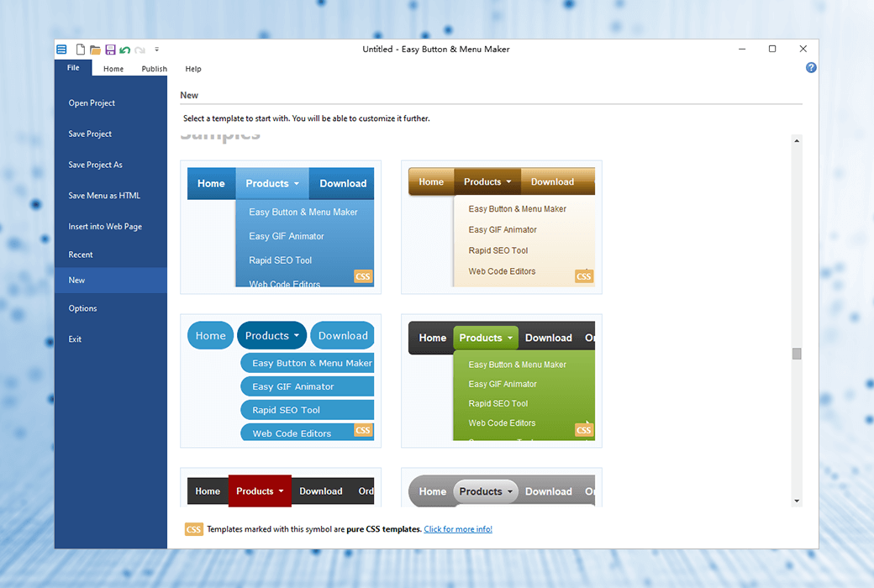
Task: Choose Exit in the sidebar
Action: tap(111, 339)
